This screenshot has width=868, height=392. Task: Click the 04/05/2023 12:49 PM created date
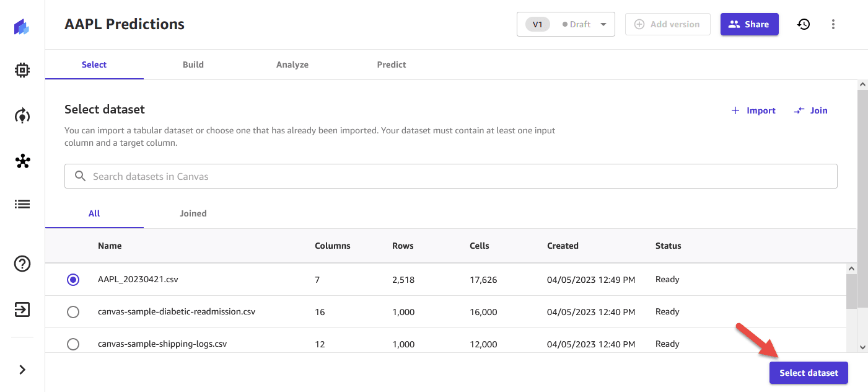(591, 280)
